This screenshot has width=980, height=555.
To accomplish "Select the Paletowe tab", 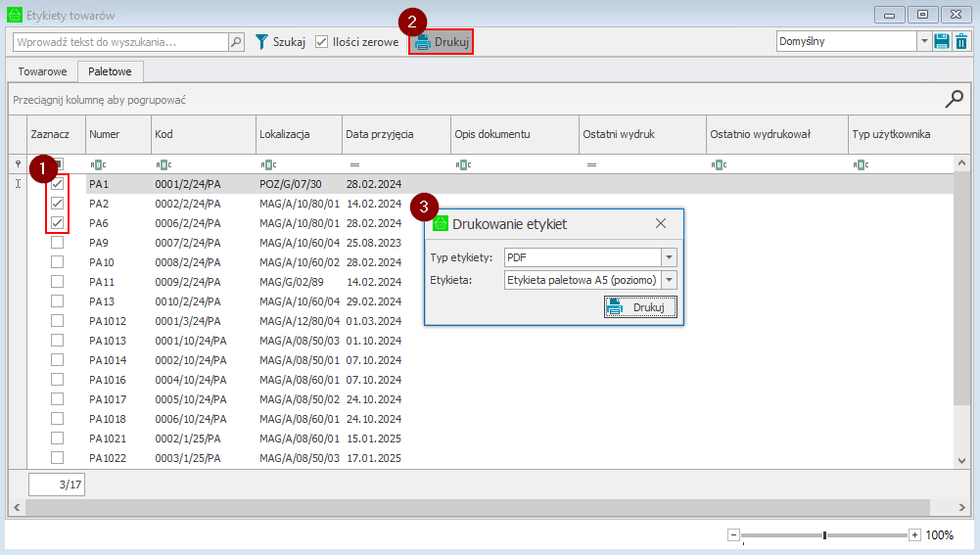I will point(111,71).
